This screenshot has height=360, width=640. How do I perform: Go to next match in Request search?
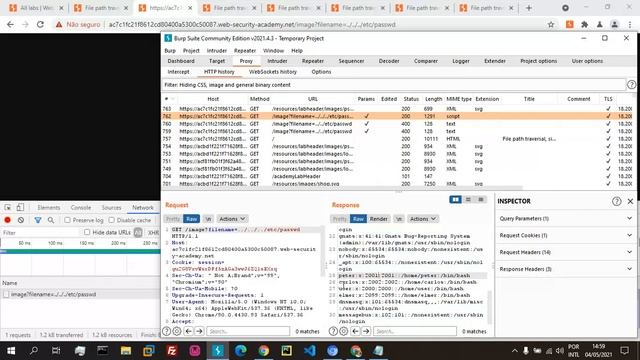pyautogui.click(x=199, y=331)
